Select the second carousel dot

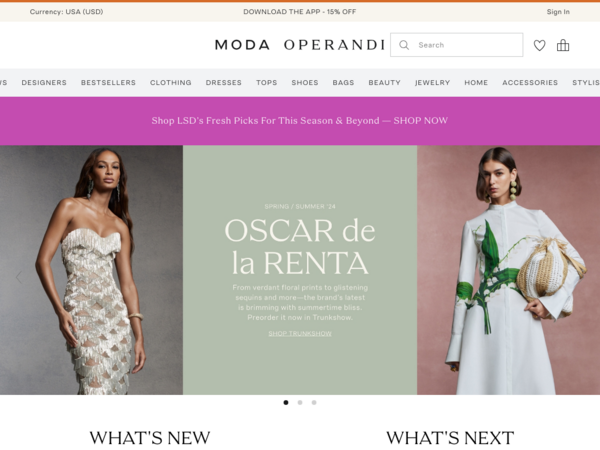(x=300, y=403)
